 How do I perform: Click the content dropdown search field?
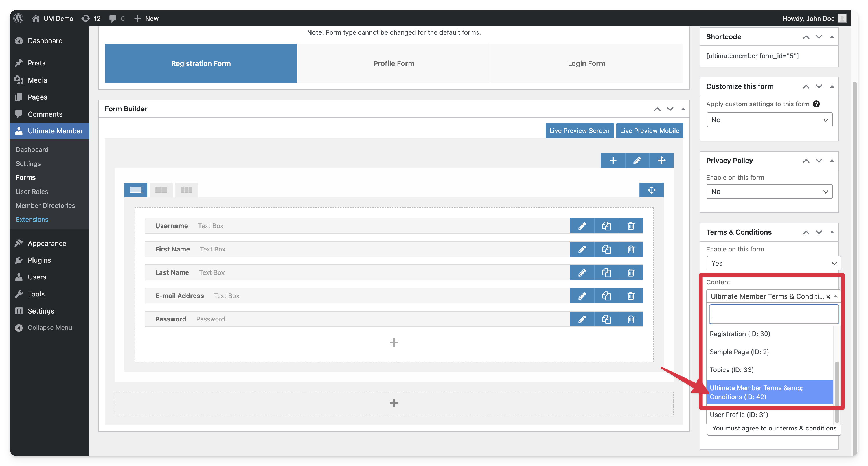[774, 314]
